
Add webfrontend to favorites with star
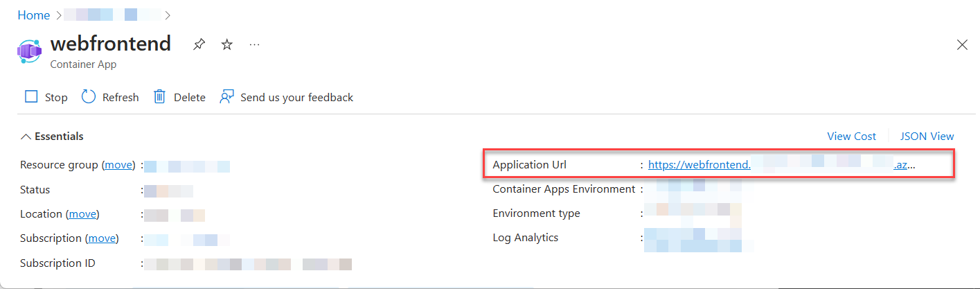[x=226, y=45]
